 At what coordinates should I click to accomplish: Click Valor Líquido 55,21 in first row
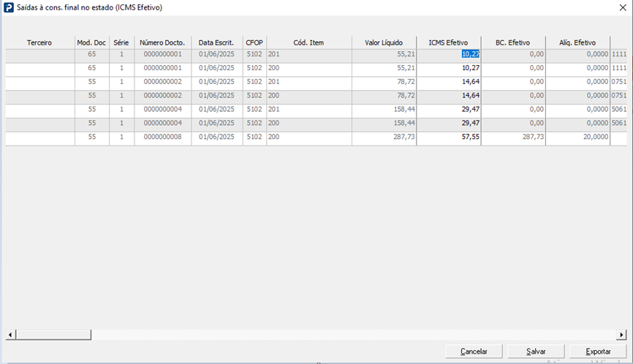pyautogui.click(x=384, y=55)
